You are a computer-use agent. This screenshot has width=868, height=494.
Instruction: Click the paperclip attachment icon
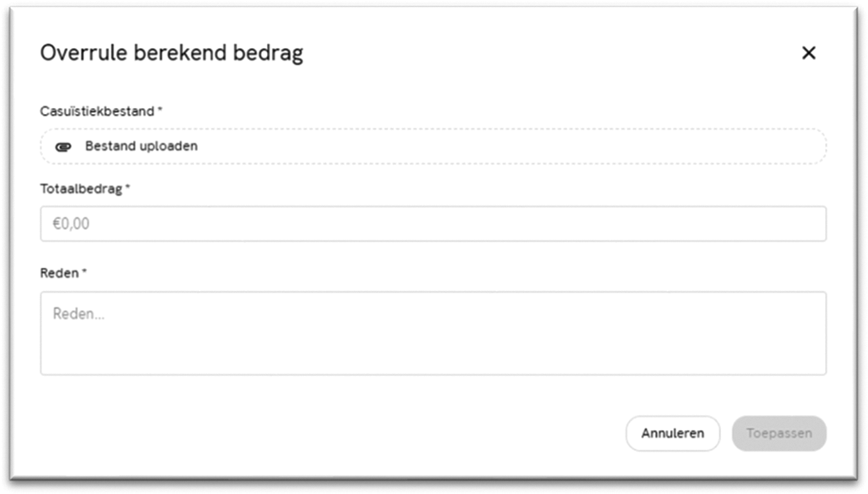coord(63,146)
